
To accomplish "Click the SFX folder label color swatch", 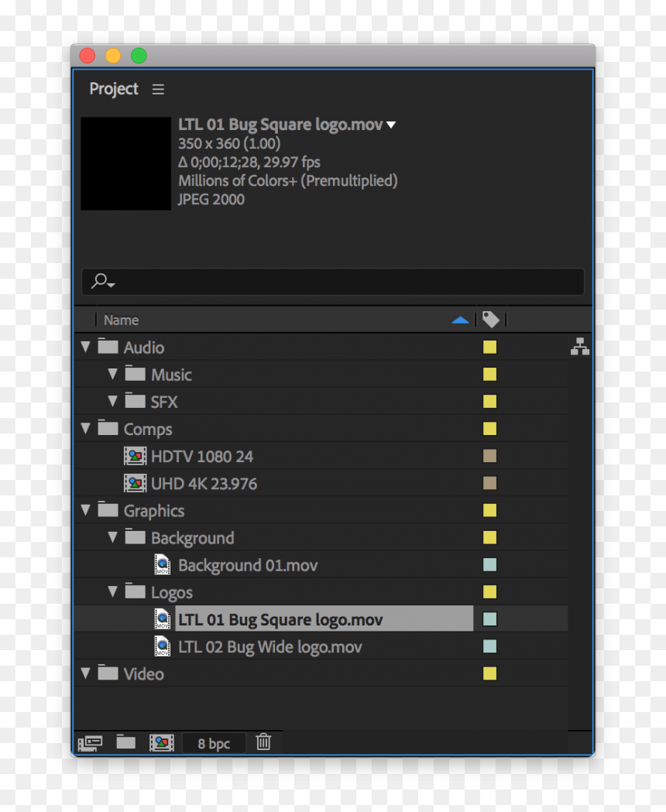I will (x=489, y=401).
